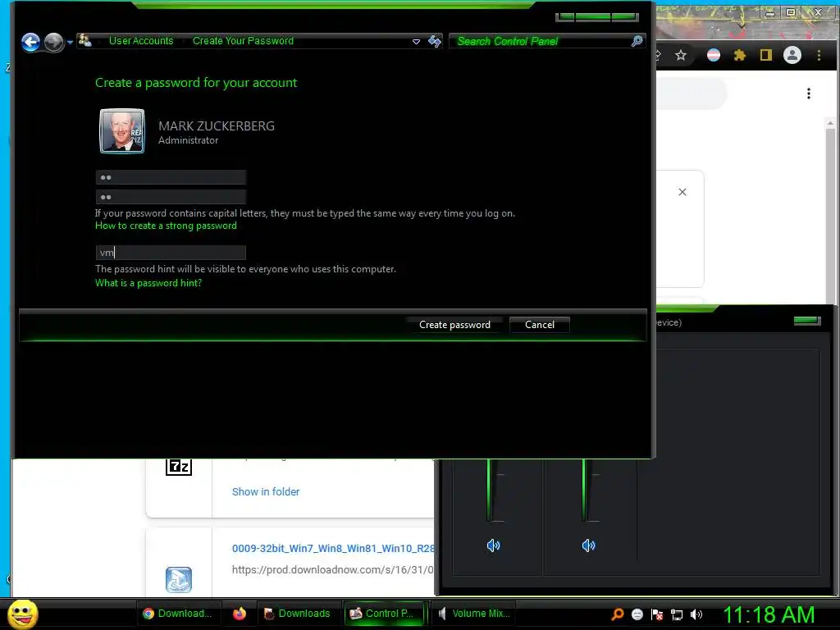840x630 pixels.
Task: Bookmark page with Chrome star icon
Action: pyautogui.click(x=680, y=55)
